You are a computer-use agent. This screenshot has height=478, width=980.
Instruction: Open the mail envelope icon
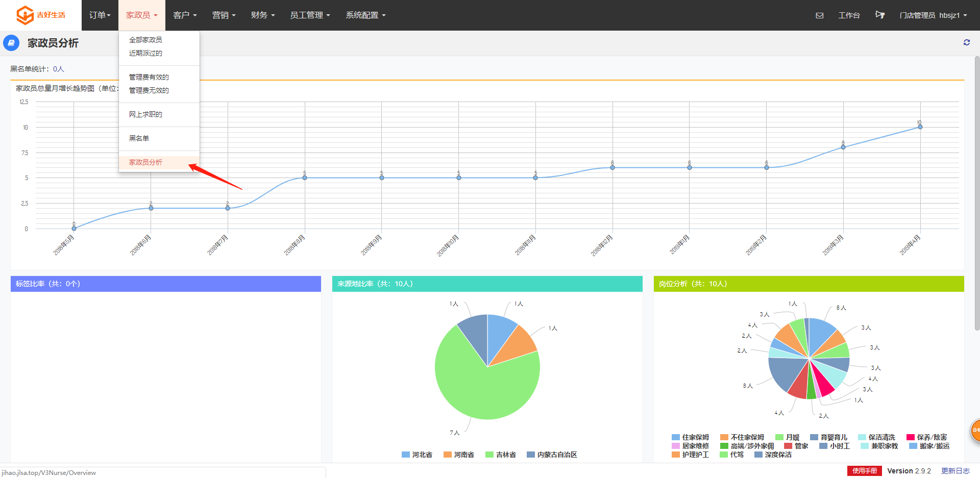(x=820, y=15)
